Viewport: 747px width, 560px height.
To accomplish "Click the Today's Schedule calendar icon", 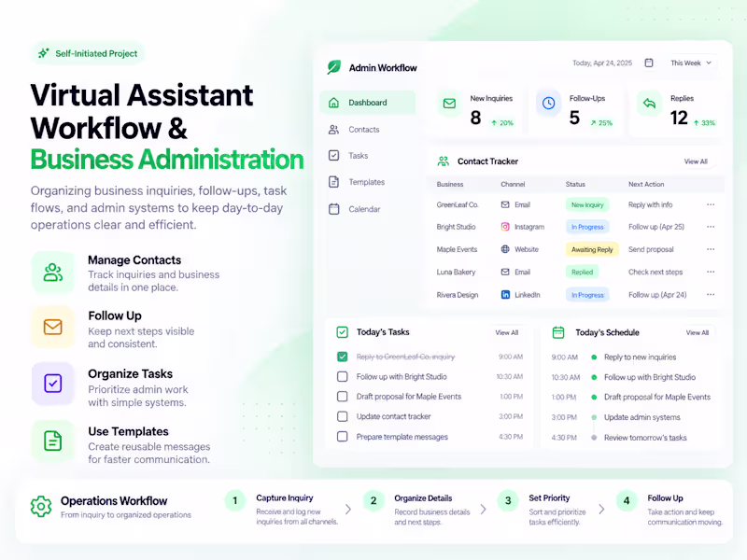I will coord(557,332).
